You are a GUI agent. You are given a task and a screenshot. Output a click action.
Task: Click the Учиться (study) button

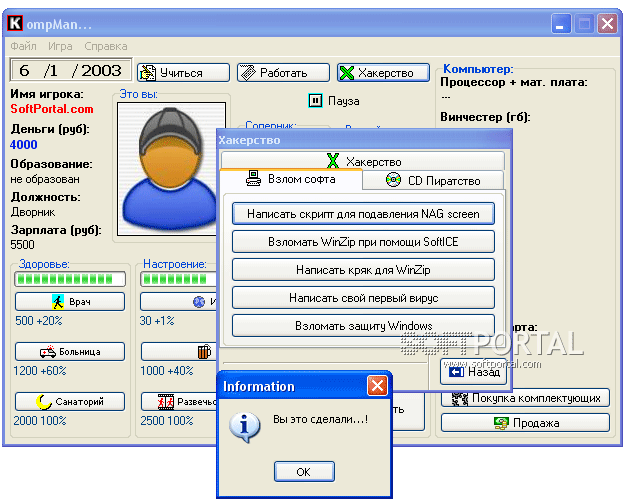(183, 73)
